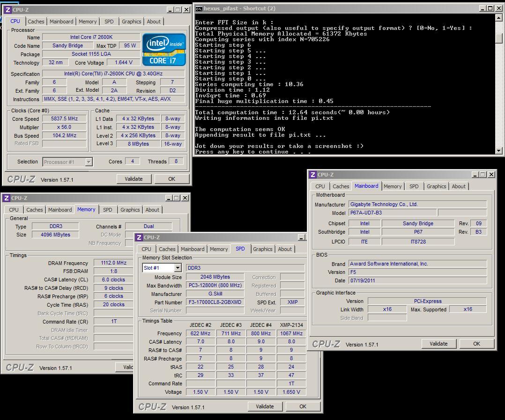Maximize the hexus_pifast console window
Viewport: 505px width, 420px height.
pos(490,9)
